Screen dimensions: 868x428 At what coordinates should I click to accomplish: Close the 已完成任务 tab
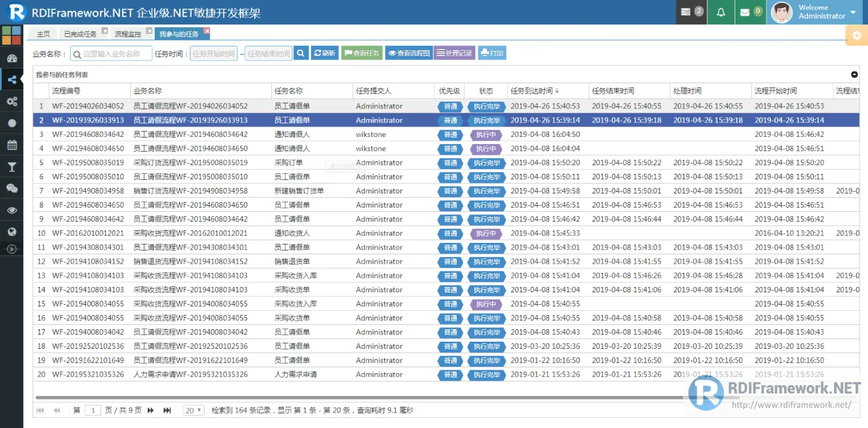coord(105,31)
